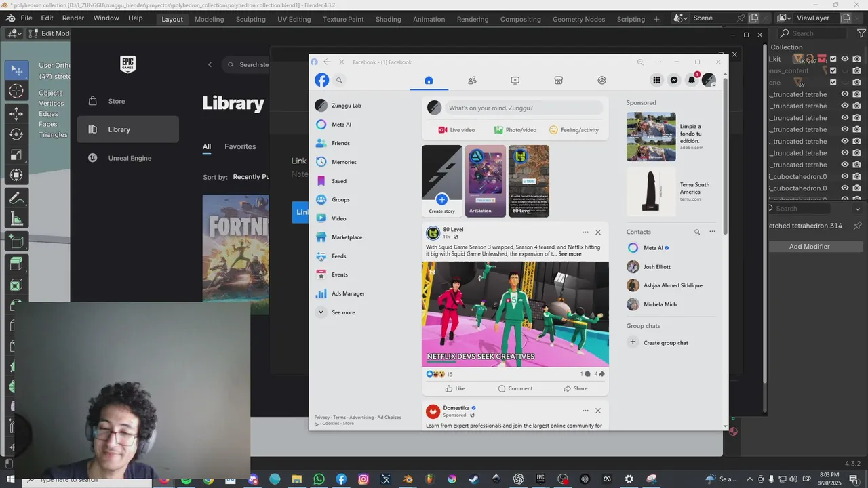This screenshot has height=488, width=868.
Task: Open the Facebook menu grid icon
Action: click(656, 80)
